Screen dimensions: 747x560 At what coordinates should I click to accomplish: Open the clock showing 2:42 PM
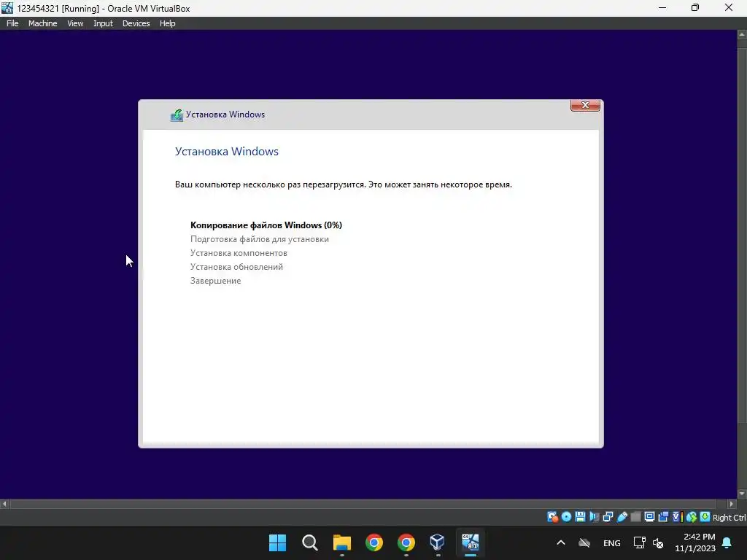click(695, 542)
